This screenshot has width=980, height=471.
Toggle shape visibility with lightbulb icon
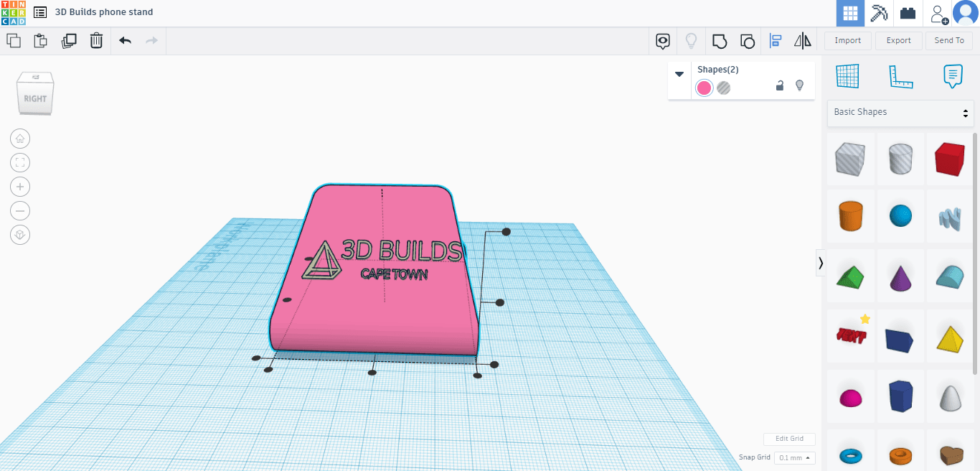[x=800, y=86]
